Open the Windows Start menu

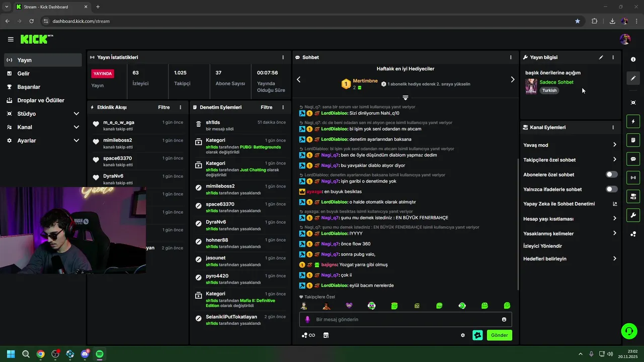[x=11, y=354]
